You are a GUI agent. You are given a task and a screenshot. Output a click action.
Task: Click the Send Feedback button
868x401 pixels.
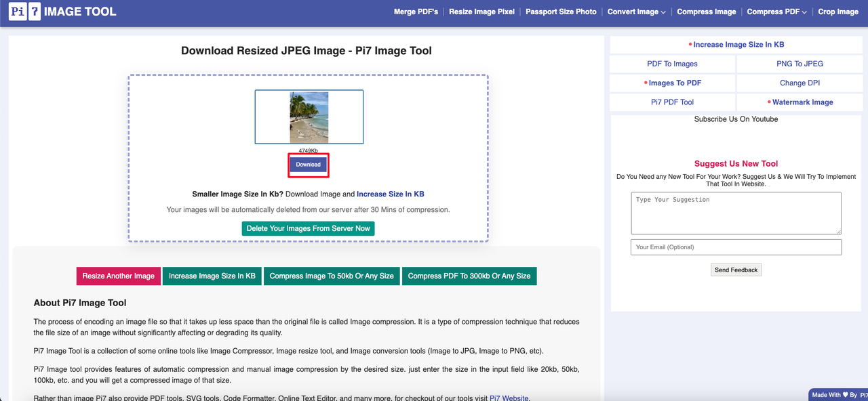(x=736, y=270)
